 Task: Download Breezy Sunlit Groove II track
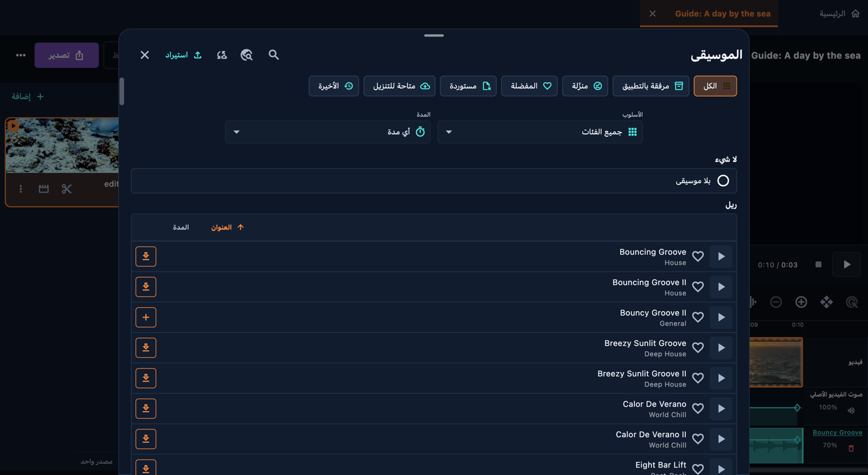pyautogui.click(x=146, y=379)
